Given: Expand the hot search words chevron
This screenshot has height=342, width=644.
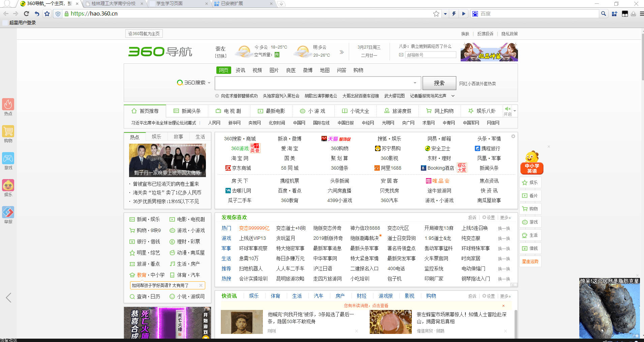Looking at the screenshot, I should click(453, 96).
